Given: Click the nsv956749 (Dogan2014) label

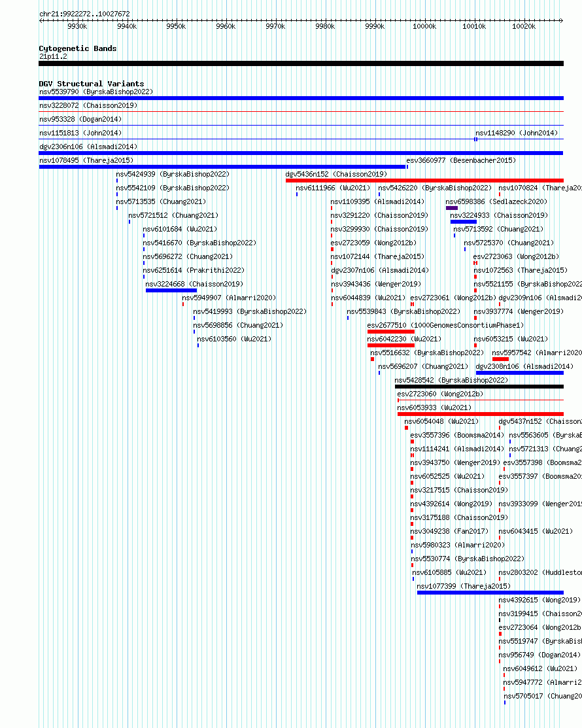Looking at the screenshot, I should click(x=539, y=655).
